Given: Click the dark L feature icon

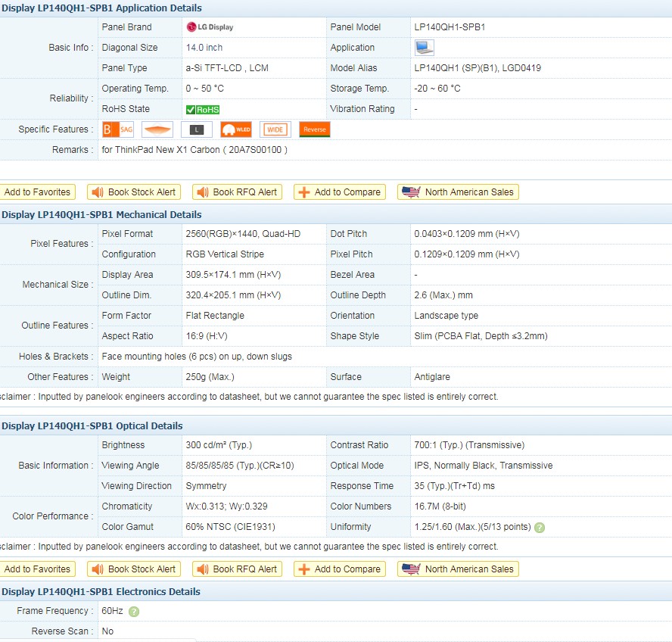Looking at the screenshot, I should pyautogui.click(x=197, y=129).
